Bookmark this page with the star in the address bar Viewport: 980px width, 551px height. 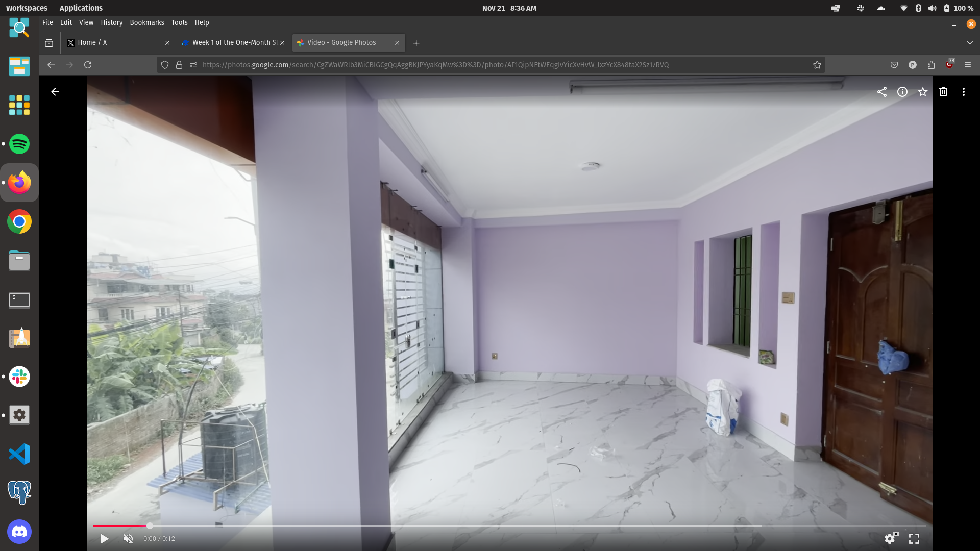(817, 65)
